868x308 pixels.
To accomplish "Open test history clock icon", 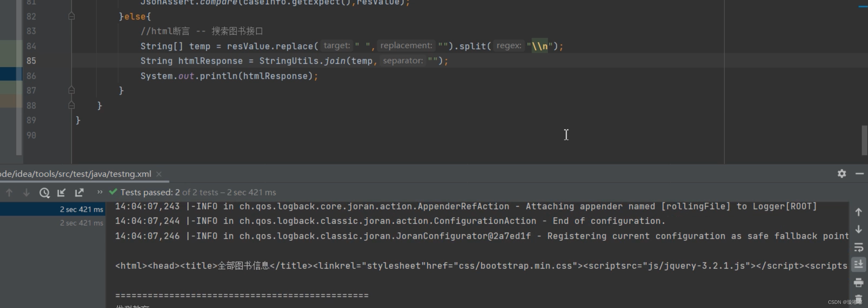I will click(x=44, y=192).
